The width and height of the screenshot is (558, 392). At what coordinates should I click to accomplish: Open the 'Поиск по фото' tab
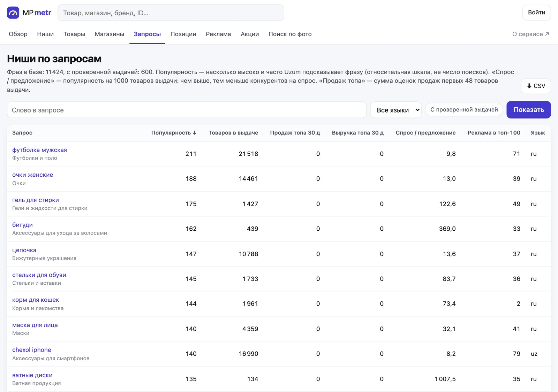click(290, 34)
